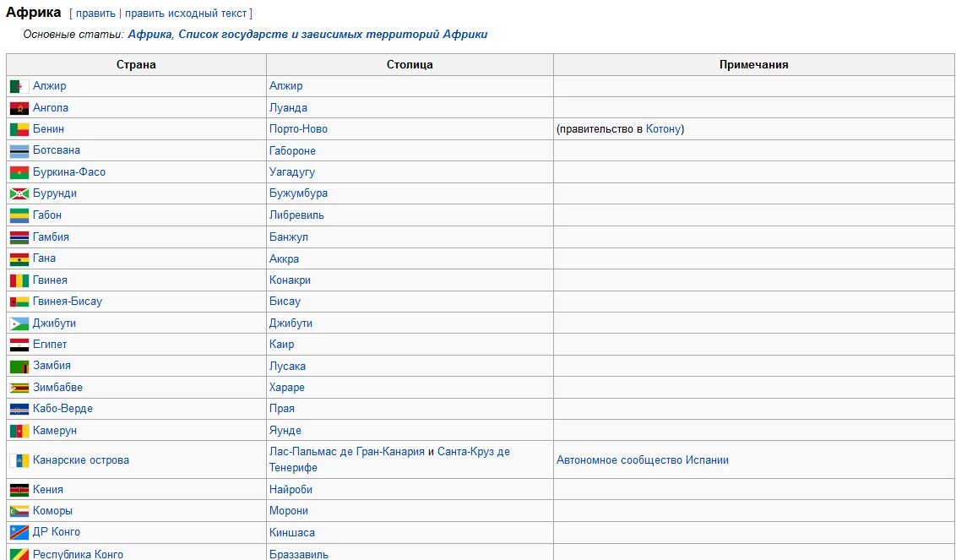Screen dimensions: 956x560
Task: Click the Burkina Faso flag icon
Action: 19,172
